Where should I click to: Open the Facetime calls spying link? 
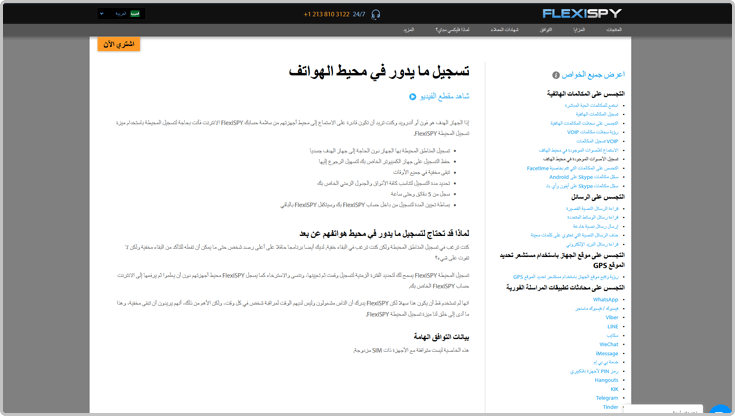572,168
